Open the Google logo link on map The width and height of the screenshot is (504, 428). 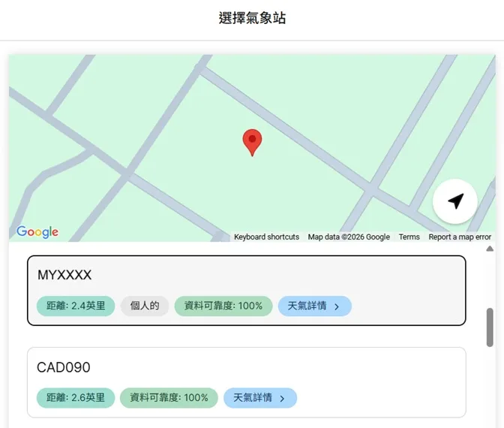tap(37, 232)
